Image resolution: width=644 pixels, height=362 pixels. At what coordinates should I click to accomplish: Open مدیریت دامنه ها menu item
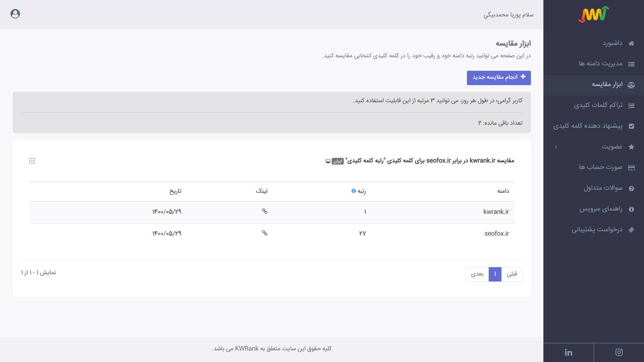point(594,64)
